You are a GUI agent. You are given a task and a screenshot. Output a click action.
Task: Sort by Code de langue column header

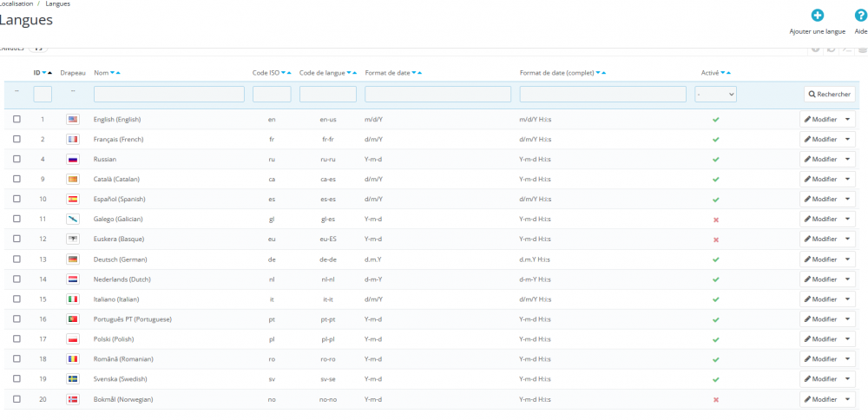[x=322, y=73]
